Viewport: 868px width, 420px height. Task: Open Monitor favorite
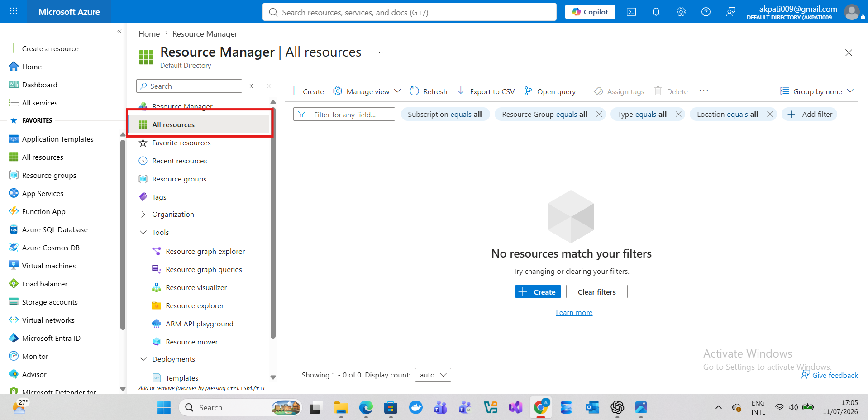[29, 356]
